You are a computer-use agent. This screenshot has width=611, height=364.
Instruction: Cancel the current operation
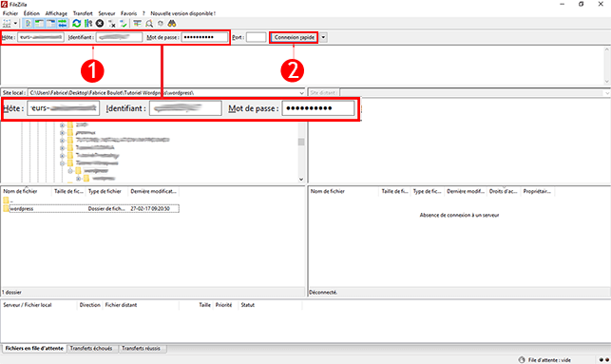click(x=100, y=24)
